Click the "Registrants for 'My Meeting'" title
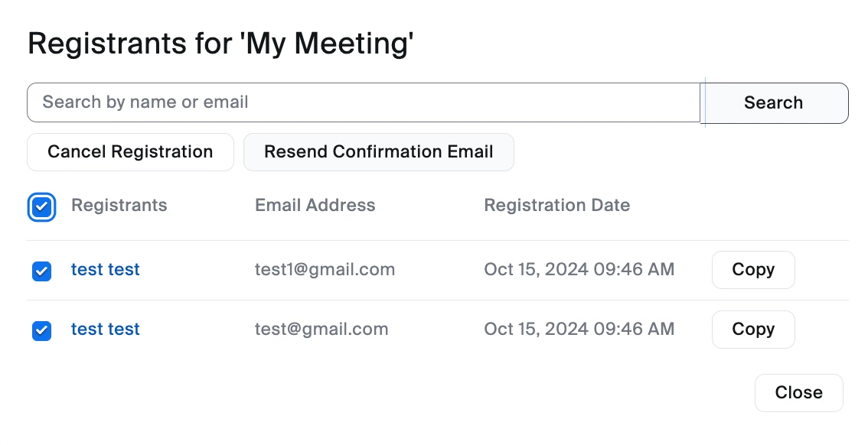This screenshot has height=445, width=868. 220,44
